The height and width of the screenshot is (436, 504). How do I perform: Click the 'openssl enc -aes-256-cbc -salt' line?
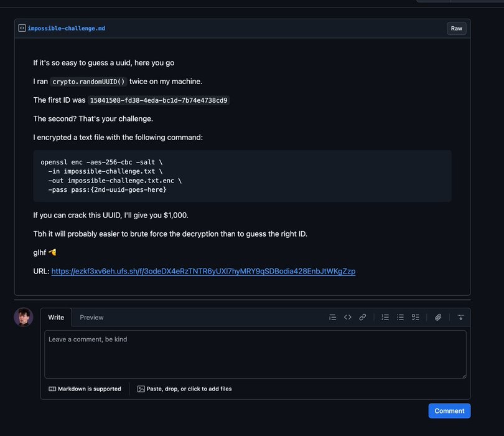101,162
